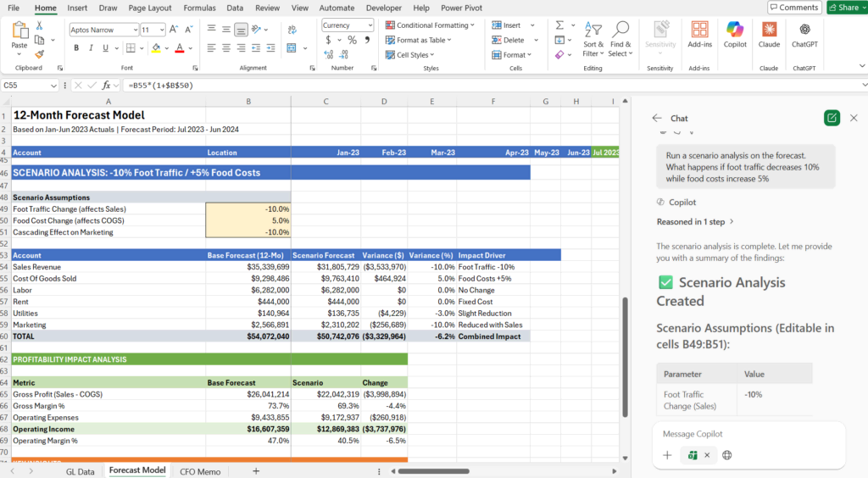
Task: Align cell text left
Action: click(x=211, y=48)
